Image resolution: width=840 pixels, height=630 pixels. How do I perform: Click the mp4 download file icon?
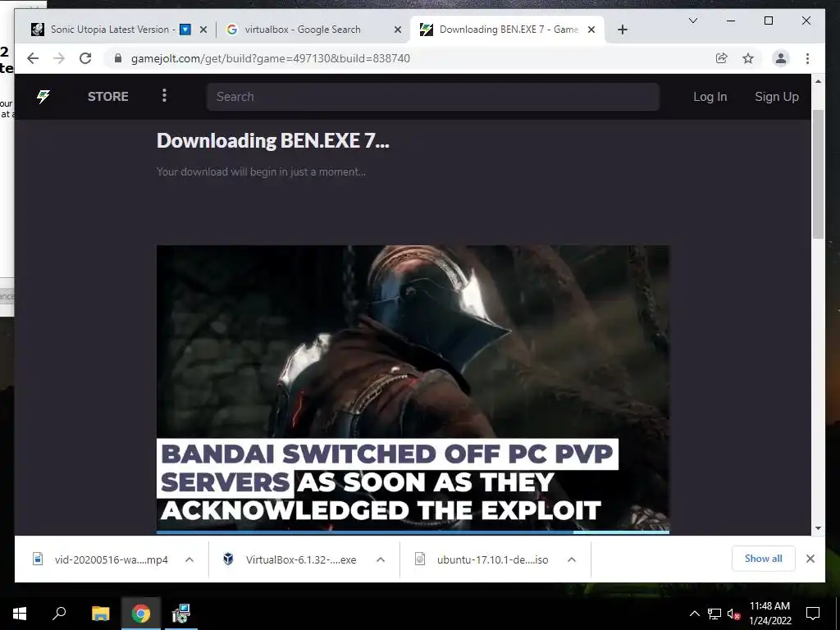[38, 559]
